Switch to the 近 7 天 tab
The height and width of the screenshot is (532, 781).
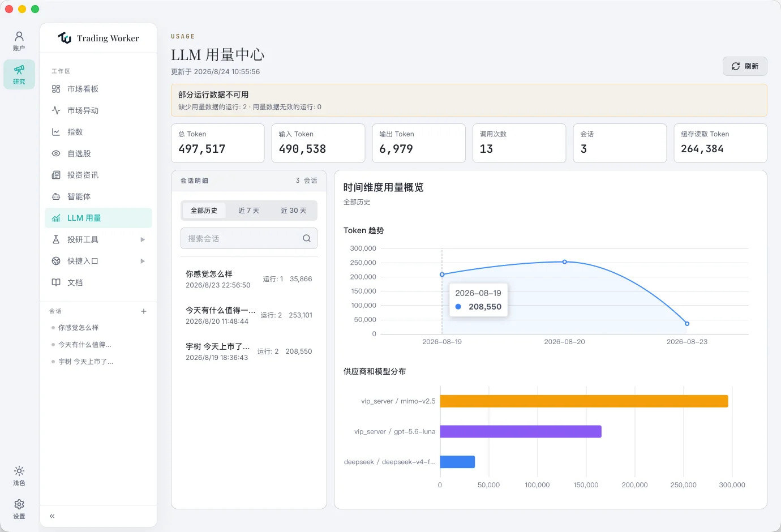[x=248, y=211]
